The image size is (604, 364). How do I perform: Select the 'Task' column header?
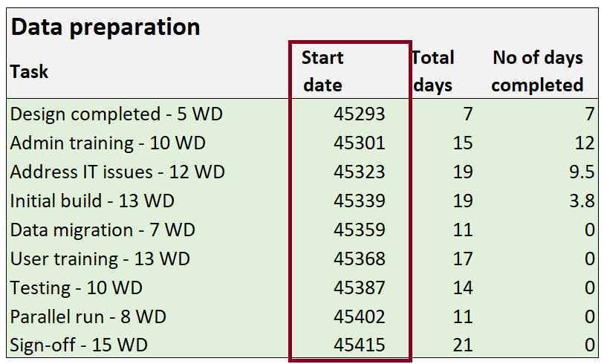[x=30, y=72]
